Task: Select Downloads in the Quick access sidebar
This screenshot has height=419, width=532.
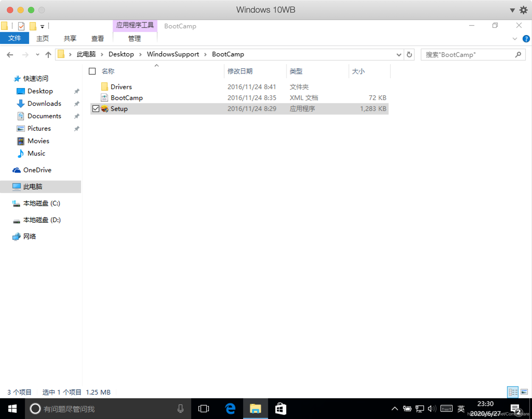Action: point(44,104)
